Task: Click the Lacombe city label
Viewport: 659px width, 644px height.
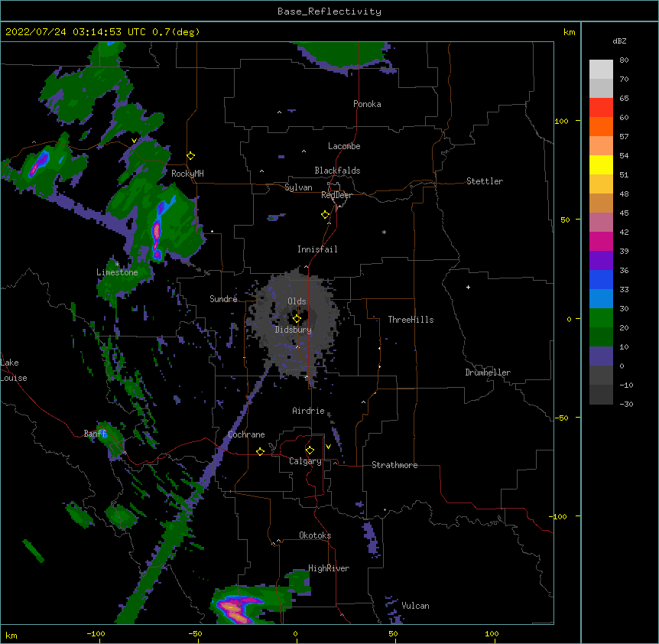Action: click(344, 146)
